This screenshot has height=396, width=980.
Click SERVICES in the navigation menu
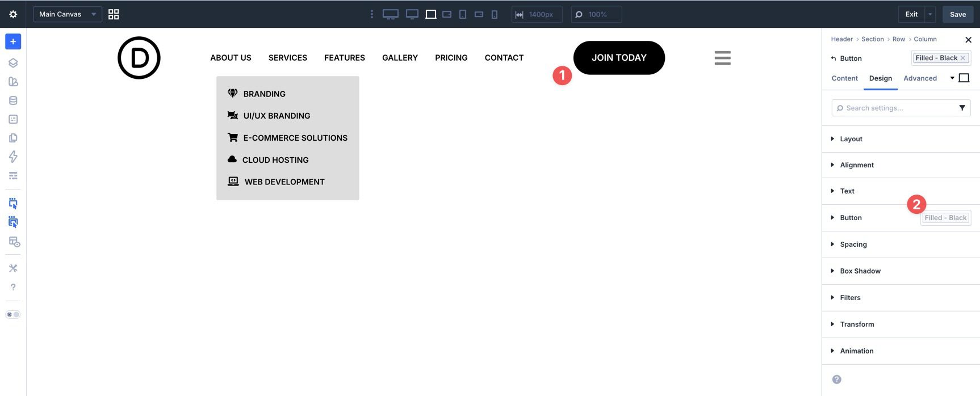288,58
